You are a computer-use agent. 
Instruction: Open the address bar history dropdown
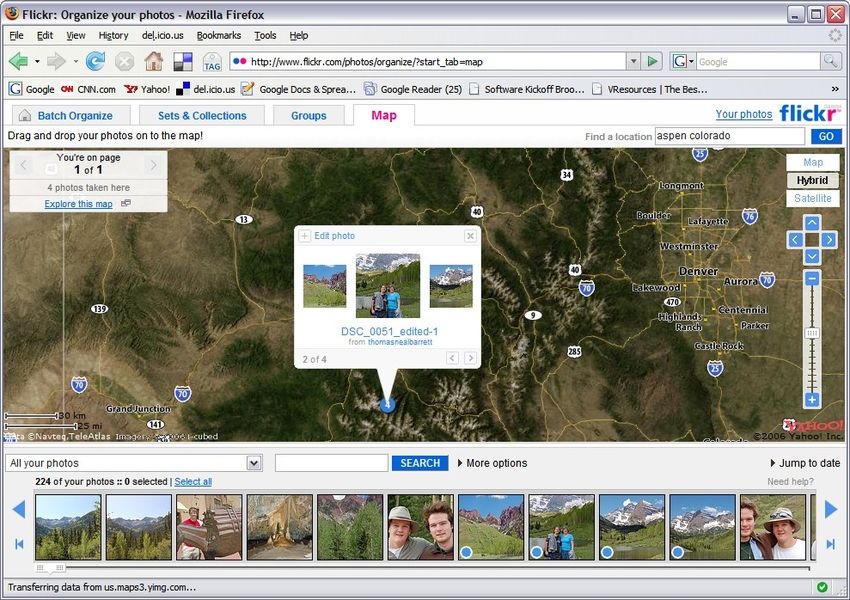pyautogui.click(x=633, y=61)
